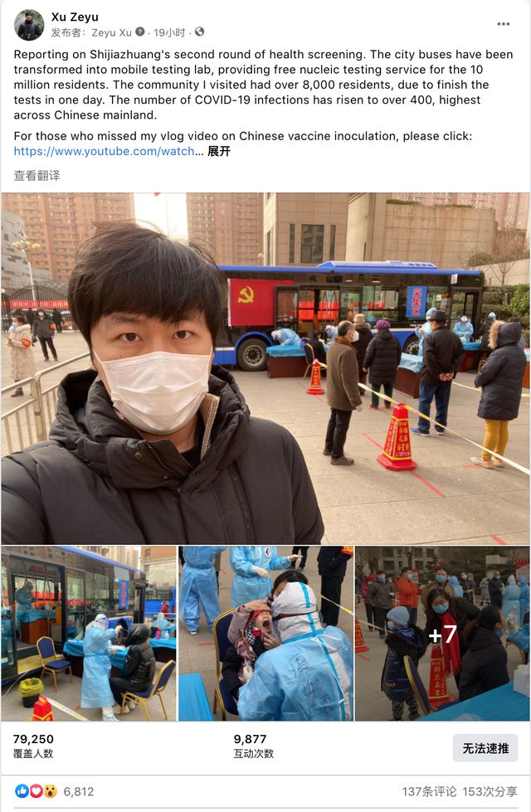Open the Xu Zeyu page name link
The image size is (531, 812).
(75, 17)
